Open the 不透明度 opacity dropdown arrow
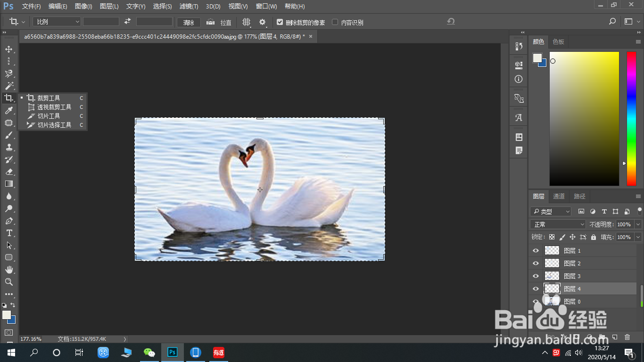644x362 pixels. [638, 224]
